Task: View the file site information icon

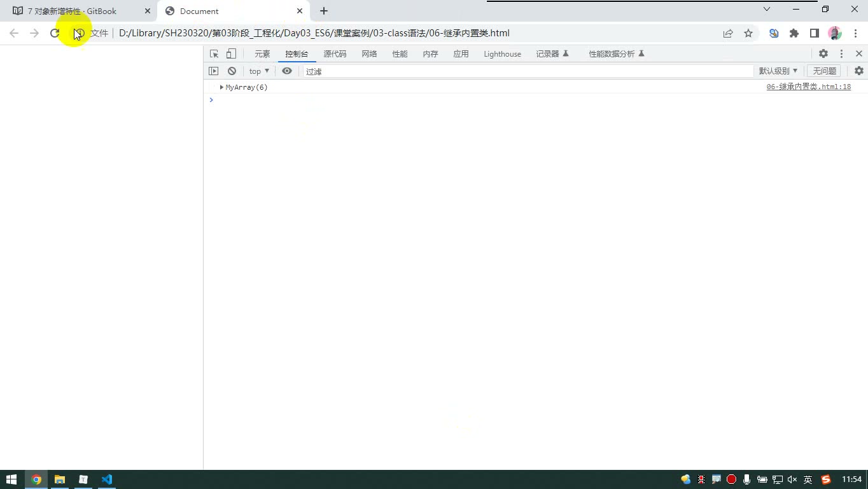Action: [x=79, y=33]
